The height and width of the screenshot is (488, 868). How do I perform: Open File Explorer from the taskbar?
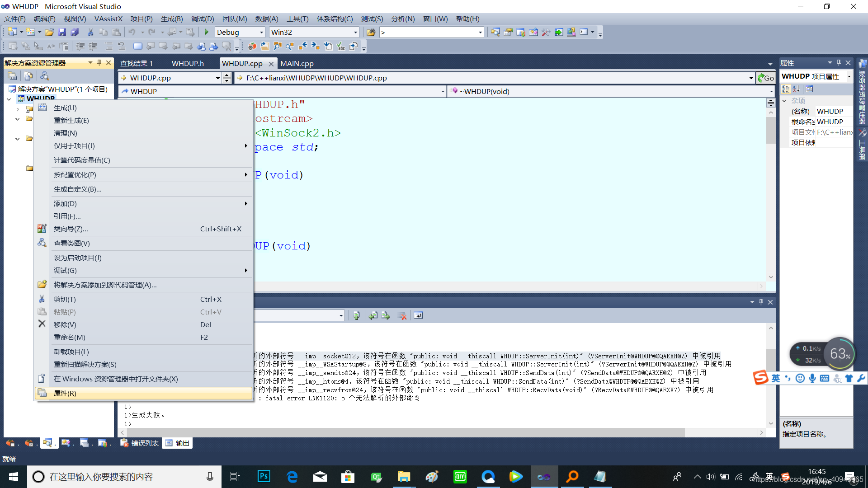(404, 477)
